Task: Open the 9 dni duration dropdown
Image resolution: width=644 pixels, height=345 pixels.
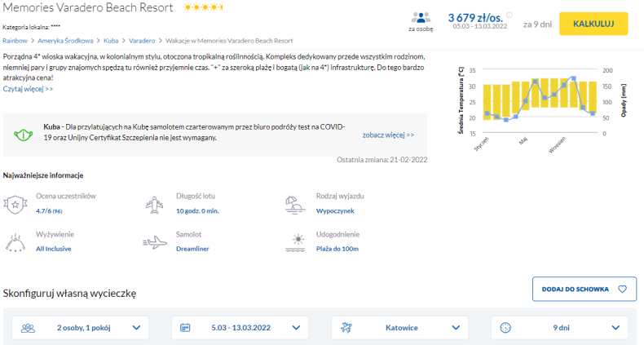Action: click(559, 328)
